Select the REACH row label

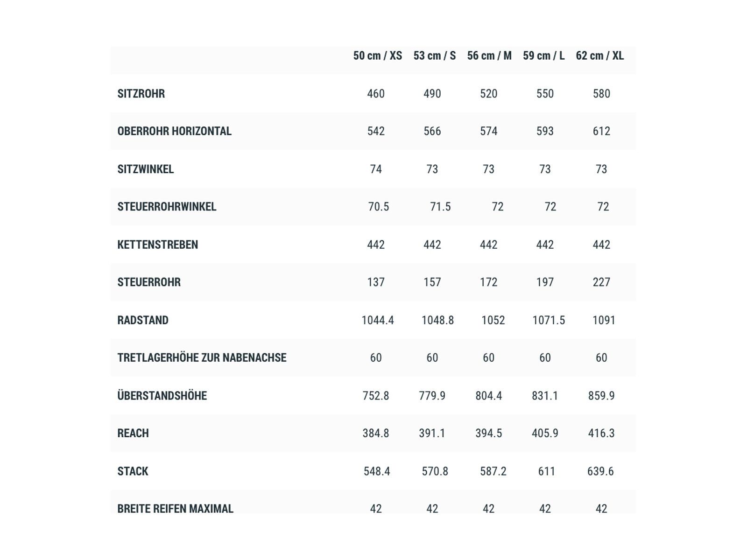[x=133, y=433]
